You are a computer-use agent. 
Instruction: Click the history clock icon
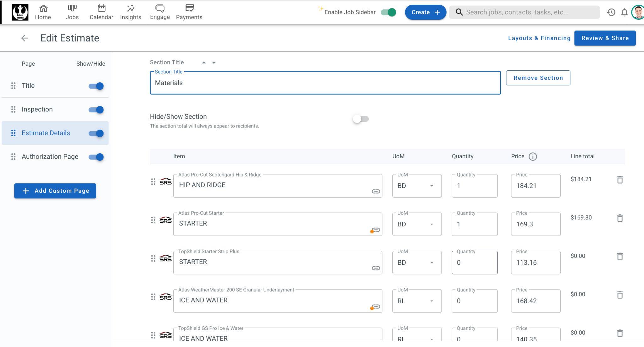pyautogui.click(x=611, y=12)
